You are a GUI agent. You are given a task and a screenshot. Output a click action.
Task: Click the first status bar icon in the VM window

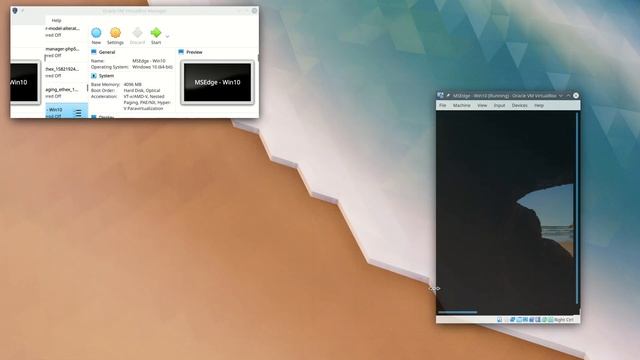[x=499, y=320]
